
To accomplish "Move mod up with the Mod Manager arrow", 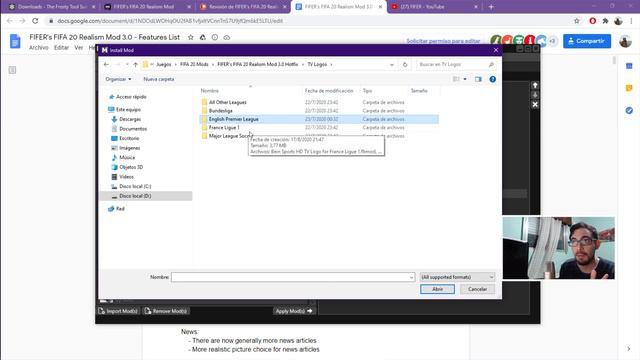I will [x=535, y=85].
